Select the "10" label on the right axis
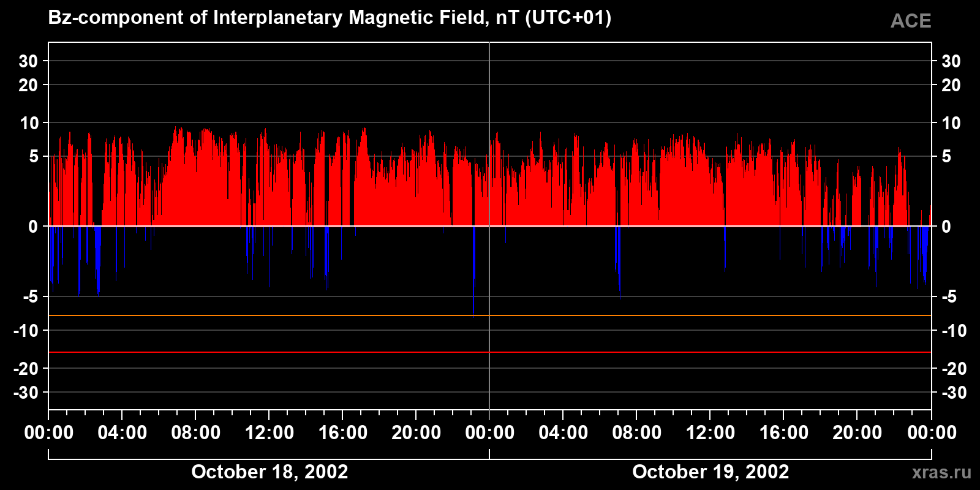The width and height of the screenshot is (980, 490). pyautogui.click(x=951, y=123)
